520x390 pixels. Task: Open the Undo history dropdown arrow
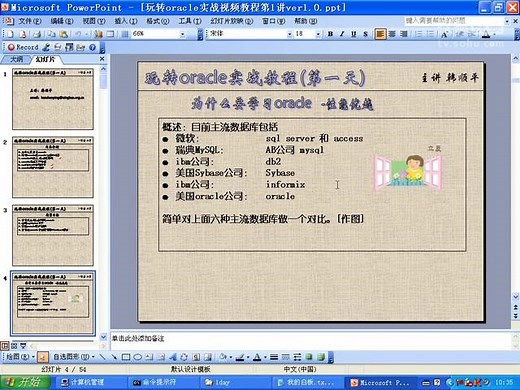86,34
